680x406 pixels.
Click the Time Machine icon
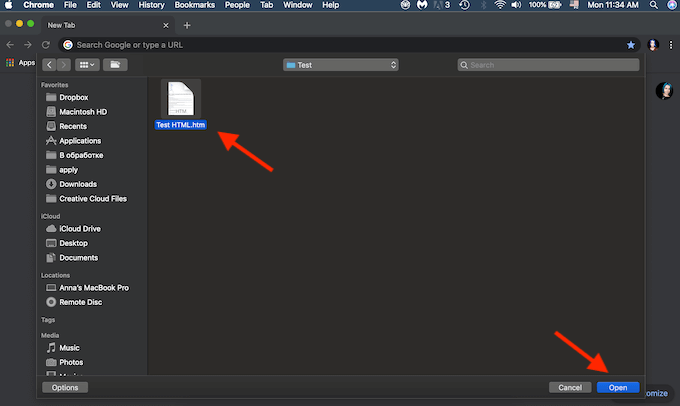click(x=464, y=5)
